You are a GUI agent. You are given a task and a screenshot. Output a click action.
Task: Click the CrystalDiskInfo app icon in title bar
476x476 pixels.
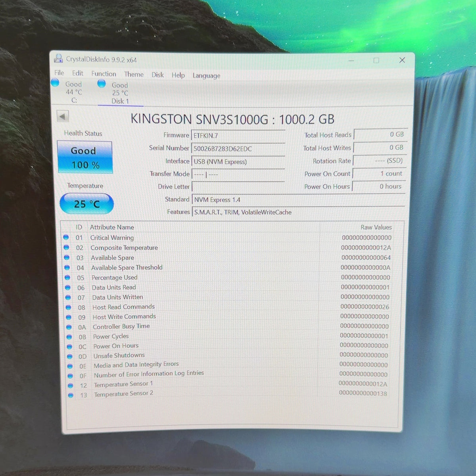[59, 59]
